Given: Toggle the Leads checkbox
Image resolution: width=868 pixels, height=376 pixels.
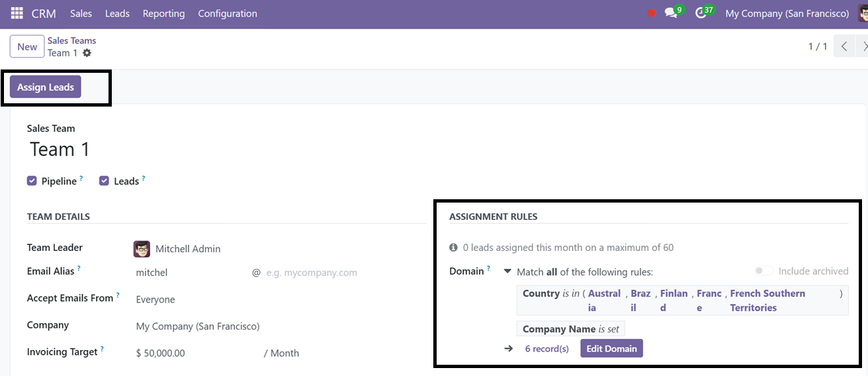Looking at the screenshot, I should pos(104,181).
